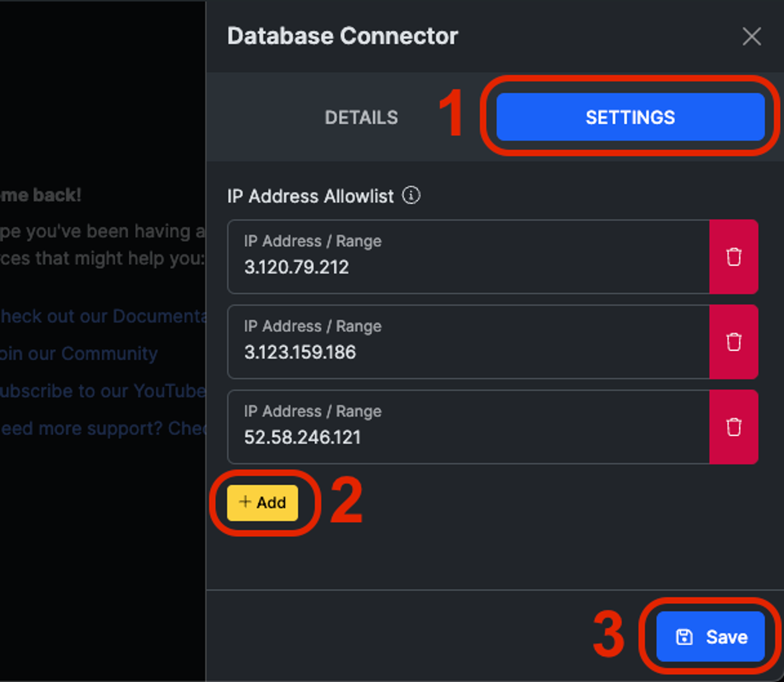Switch to the SETTINGS tab

629,118
